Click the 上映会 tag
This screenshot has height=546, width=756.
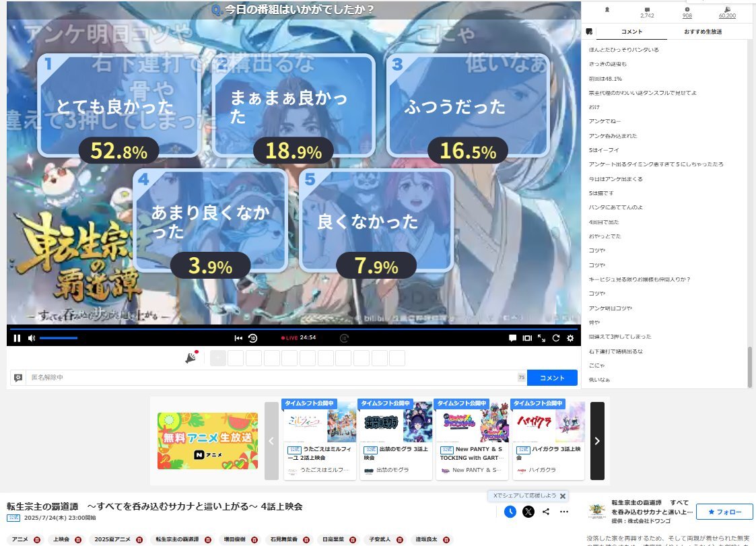(x=61, y=539)
